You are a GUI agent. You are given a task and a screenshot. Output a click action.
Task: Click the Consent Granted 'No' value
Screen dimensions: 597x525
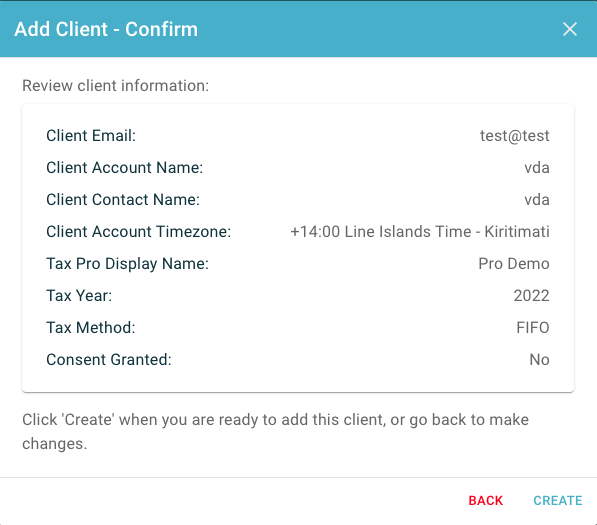coord(540,359)
